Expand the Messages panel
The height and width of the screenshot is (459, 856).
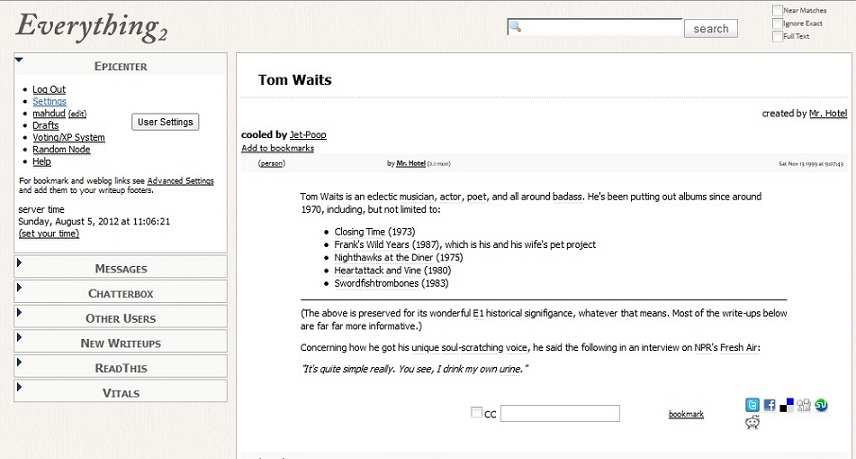tap(19, 263)
